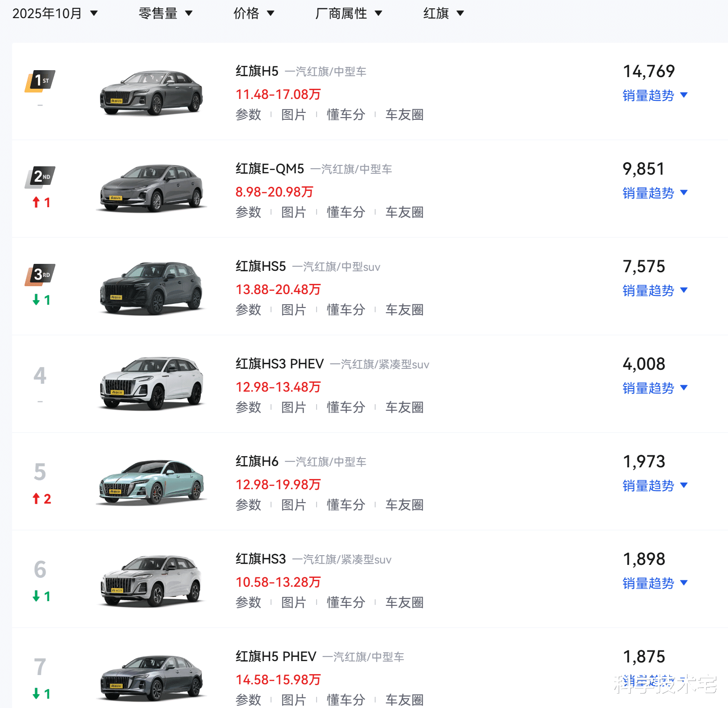This screenshot has width=728, height=708.
Task: Click the 3rd place rank badge
Action: coord(40,275)
